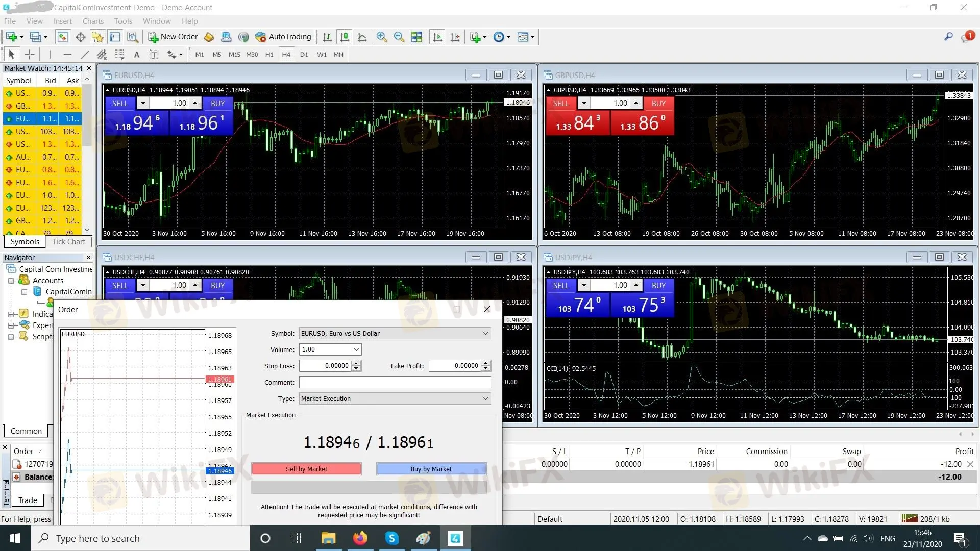
Task: Select the candlestick chart type icon
Action: point(345,37)
